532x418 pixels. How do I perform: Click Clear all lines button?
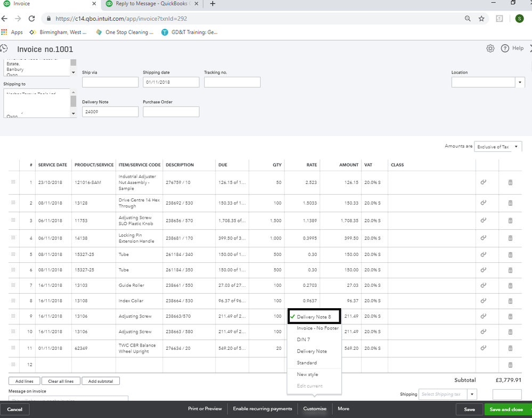pyautogui.click(x=61, y=381)
